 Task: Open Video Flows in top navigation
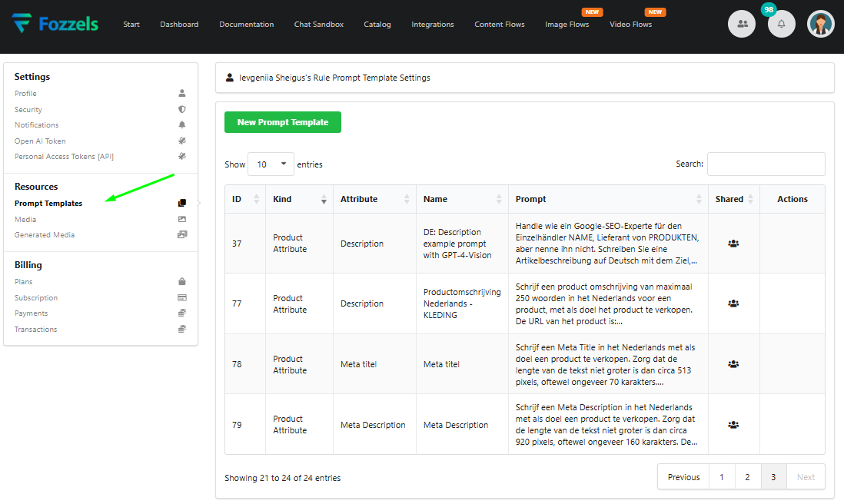pos(631,25)
